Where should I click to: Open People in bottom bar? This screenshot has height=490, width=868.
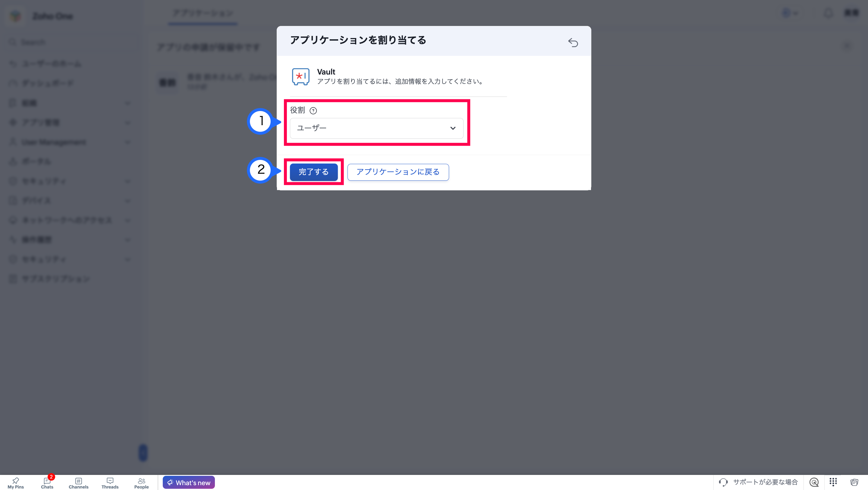point(142,483)
